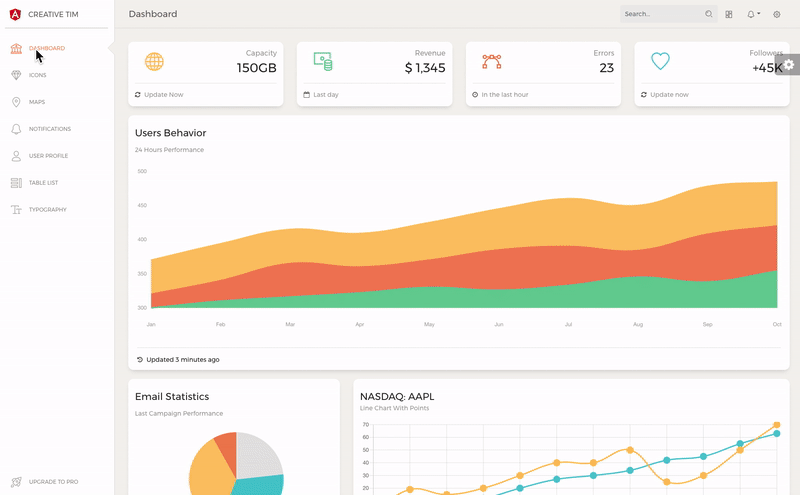The width and height of the screenshot is (800, 495).
Task: Go to Maps in the sidebar
Action: tap(36, 102)
